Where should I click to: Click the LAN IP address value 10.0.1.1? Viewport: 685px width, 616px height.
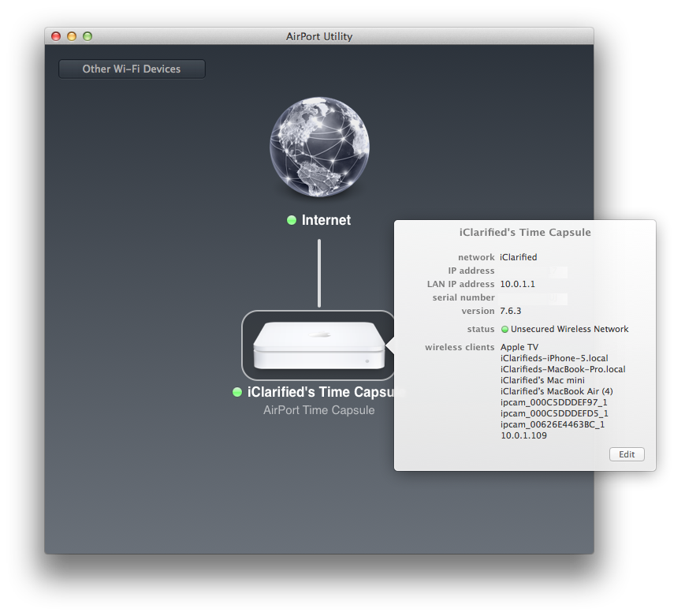click(x=517, y=284)
